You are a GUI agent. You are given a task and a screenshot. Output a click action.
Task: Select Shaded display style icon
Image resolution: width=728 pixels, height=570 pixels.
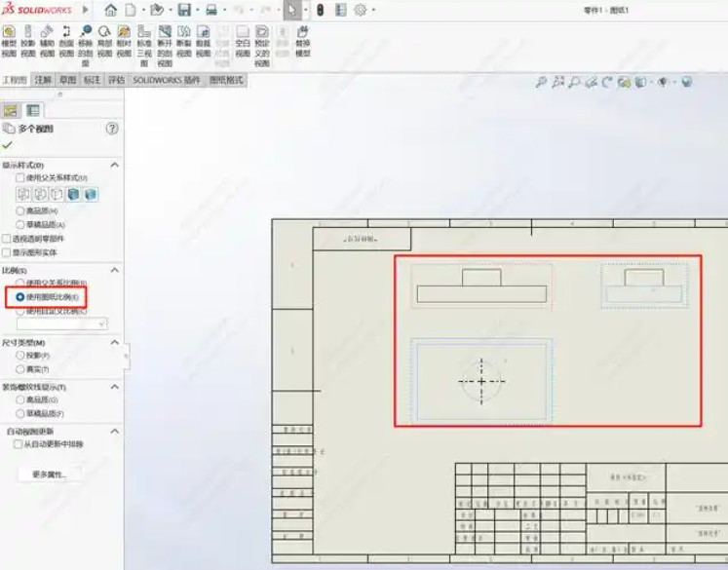91,194
